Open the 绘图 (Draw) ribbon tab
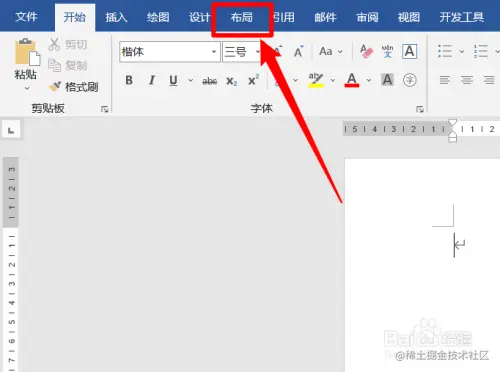500x372 pixels. point(158,17)
